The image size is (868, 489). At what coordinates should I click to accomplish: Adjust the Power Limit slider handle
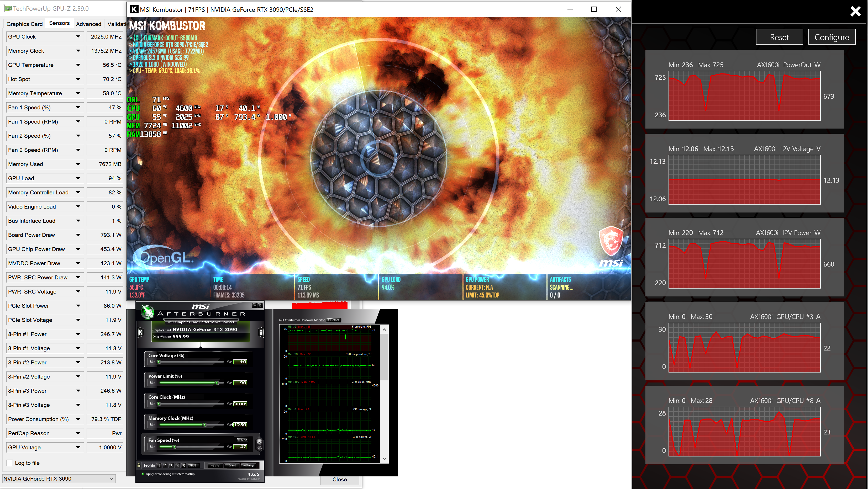tap(217, 382)
